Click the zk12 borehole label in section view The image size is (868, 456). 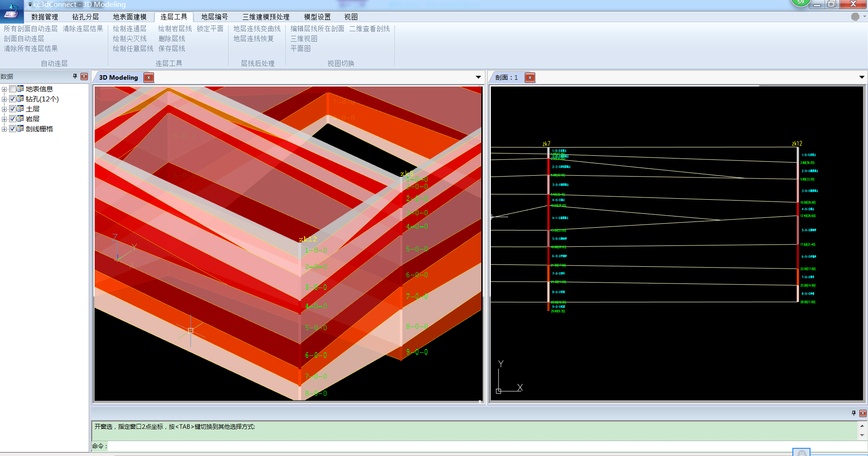pyautogui.click(x=797, y=143)
